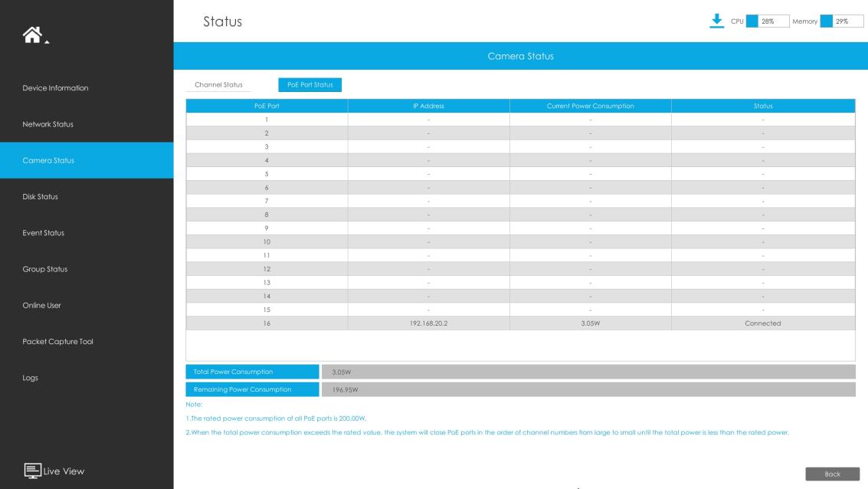Screen dimensions: 868x489
Task: Open Disk Status page
Action: coord(40,197)
